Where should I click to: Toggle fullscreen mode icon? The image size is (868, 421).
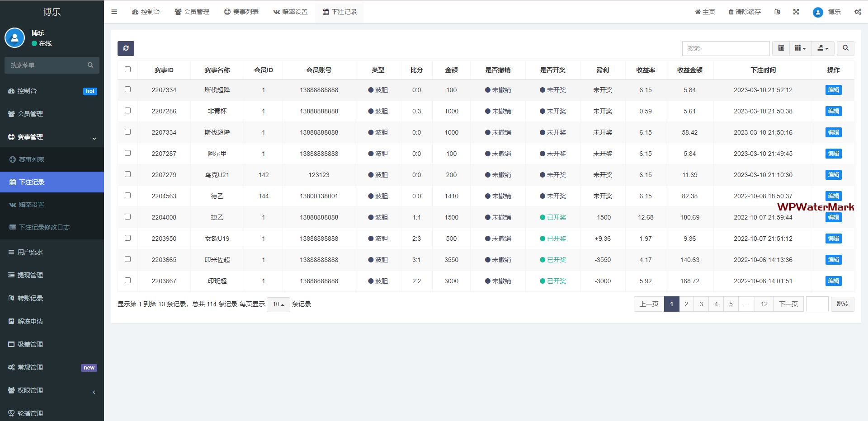coord(796,12)
